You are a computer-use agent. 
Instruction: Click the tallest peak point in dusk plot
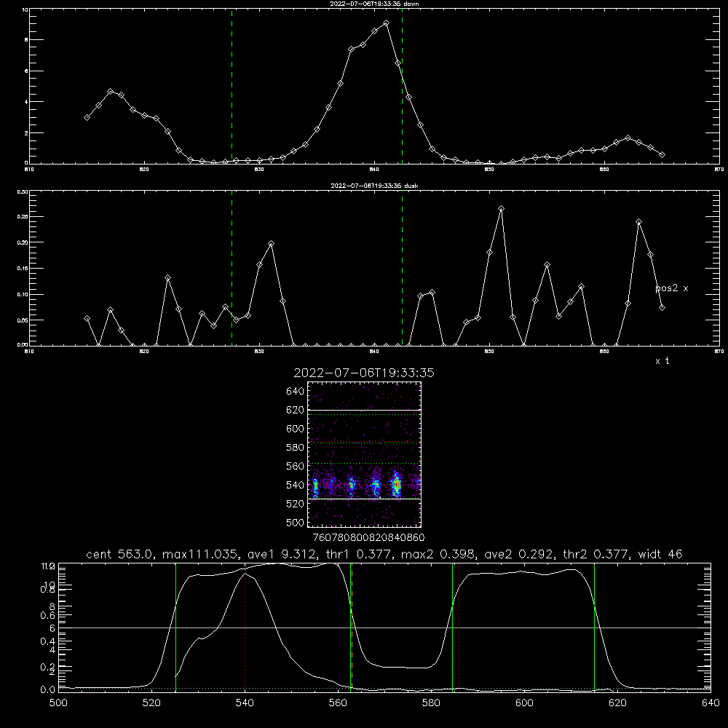501,209
